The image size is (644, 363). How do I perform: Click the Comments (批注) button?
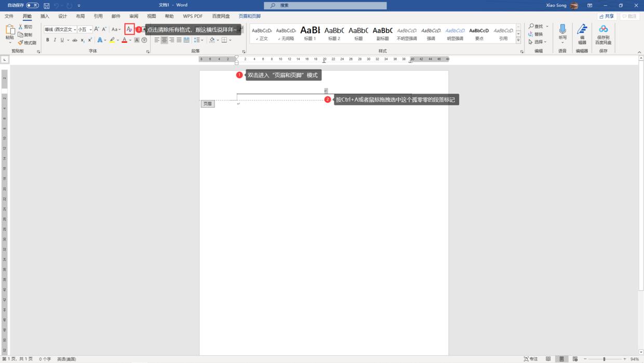tap(629, 16)
